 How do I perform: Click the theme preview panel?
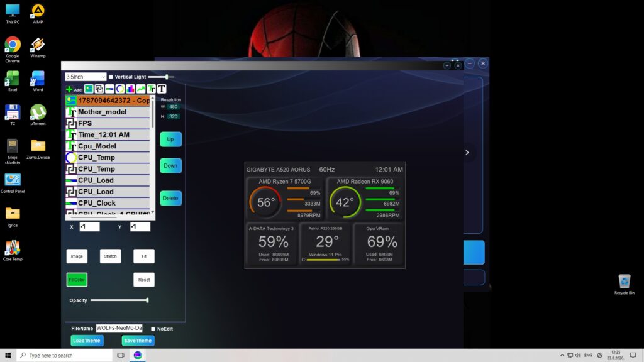click(325, 215)
